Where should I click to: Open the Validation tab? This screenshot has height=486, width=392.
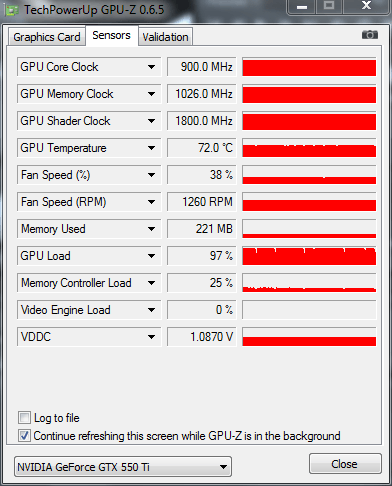165,37
